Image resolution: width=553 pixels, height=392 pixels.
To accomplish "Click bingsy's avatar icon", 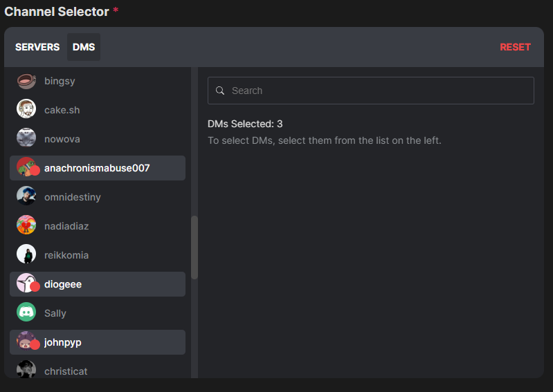I will coord(26,81).
